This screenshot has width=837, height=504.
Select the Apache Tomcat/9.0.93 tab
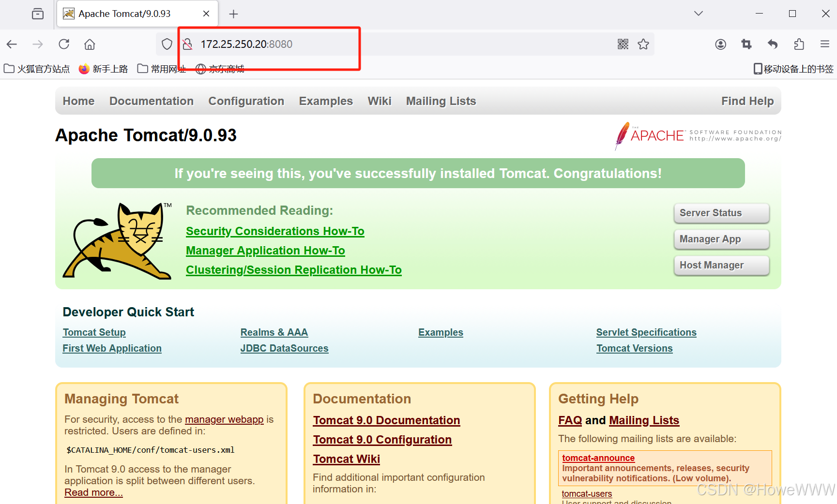(138, 14)
